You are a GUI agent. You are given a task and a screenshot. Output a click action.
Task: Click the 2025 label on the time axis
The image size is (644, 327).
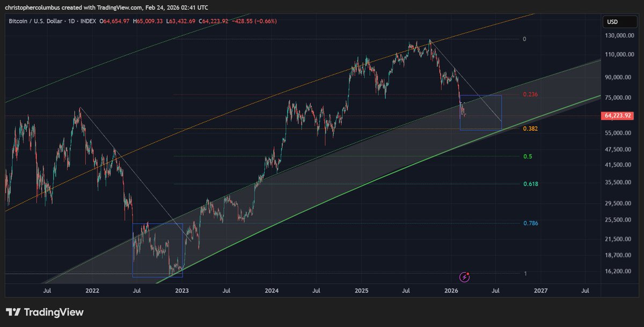click(x=362, y=290)
